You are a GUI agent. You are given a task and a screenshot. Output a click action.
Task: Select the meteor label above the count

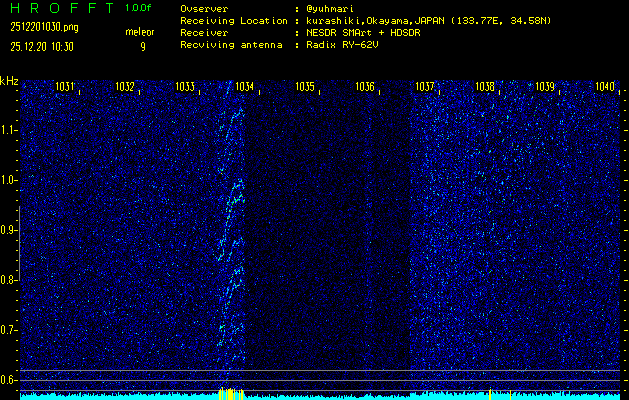pos(140,32)
